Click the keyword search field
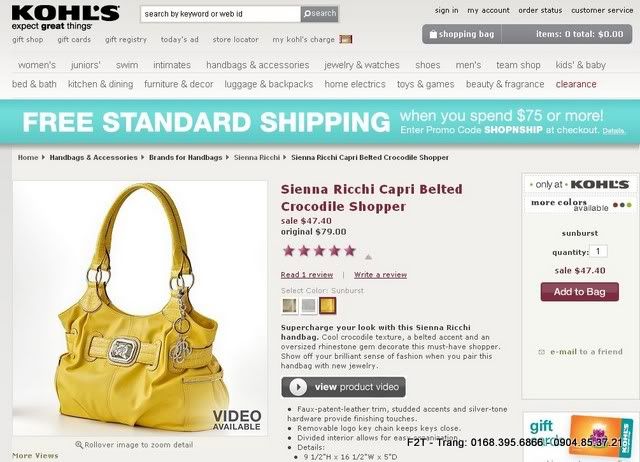 tap(220, 14)
